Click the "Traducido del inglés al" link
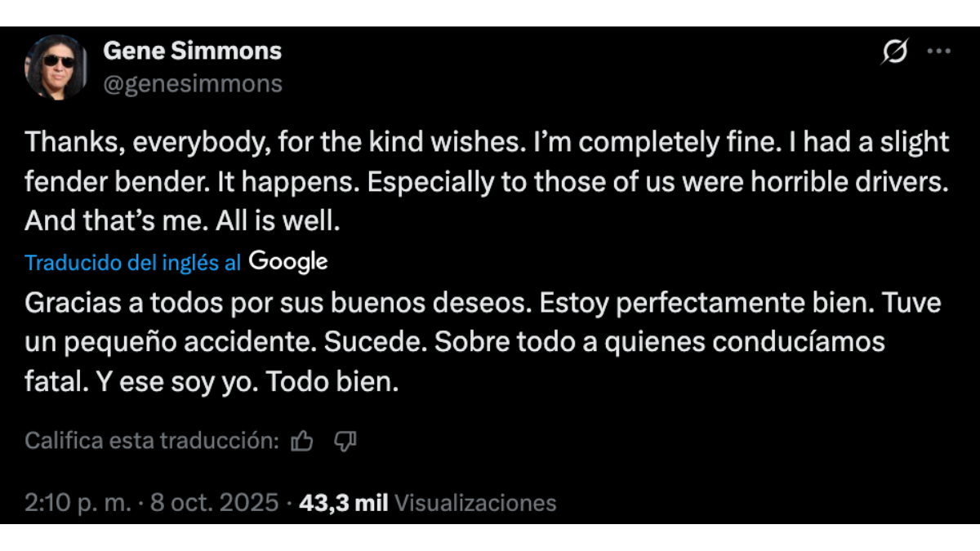 click(x=132, y=263)
